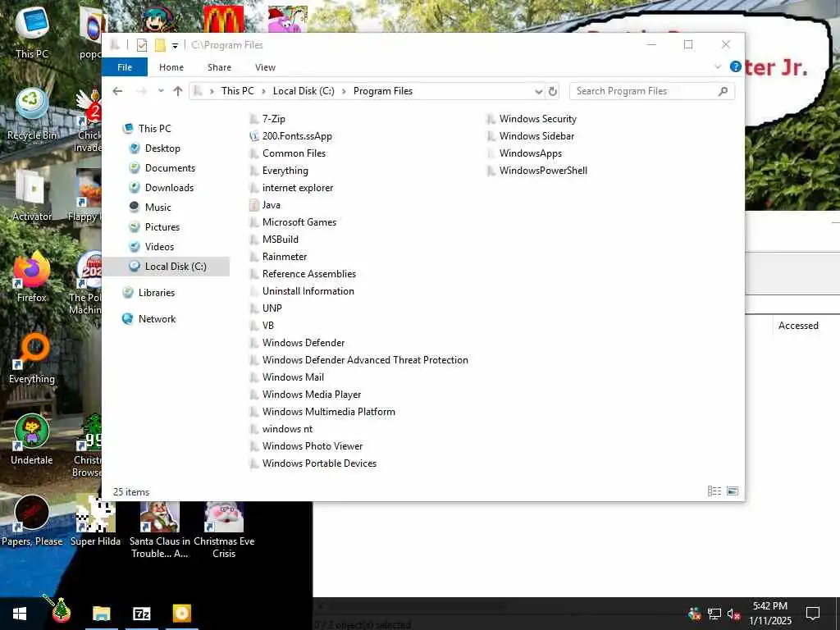Open the Share ribbon tab
The height and width of the screenshot is (630, 840).
219,67
